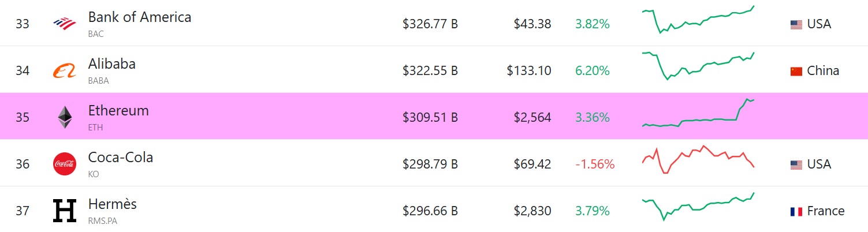Viewport: 868px width, 232px height.
Task: Click the China flag icon
Action: click(x=796, y=71)
